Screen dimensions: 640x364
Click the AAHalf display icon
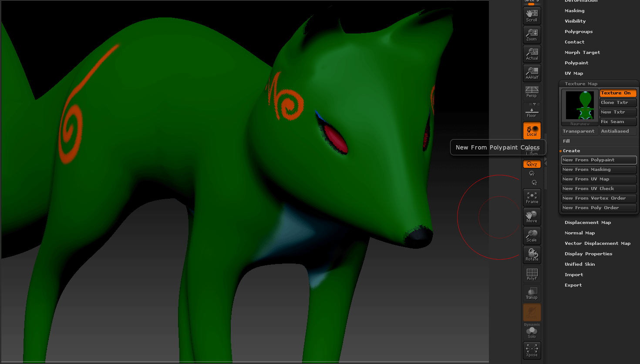click(532, 73)
